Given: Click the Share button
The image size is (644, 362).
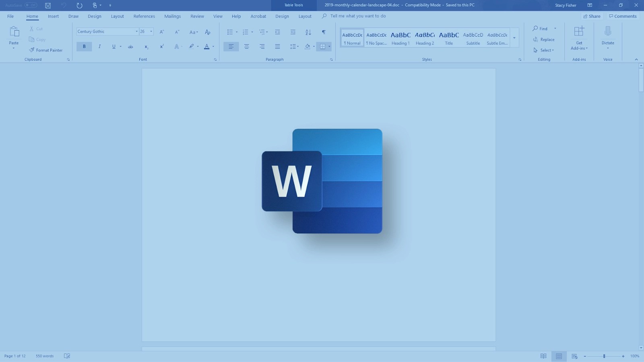Looking at the screenshot, I should point(592,16).
